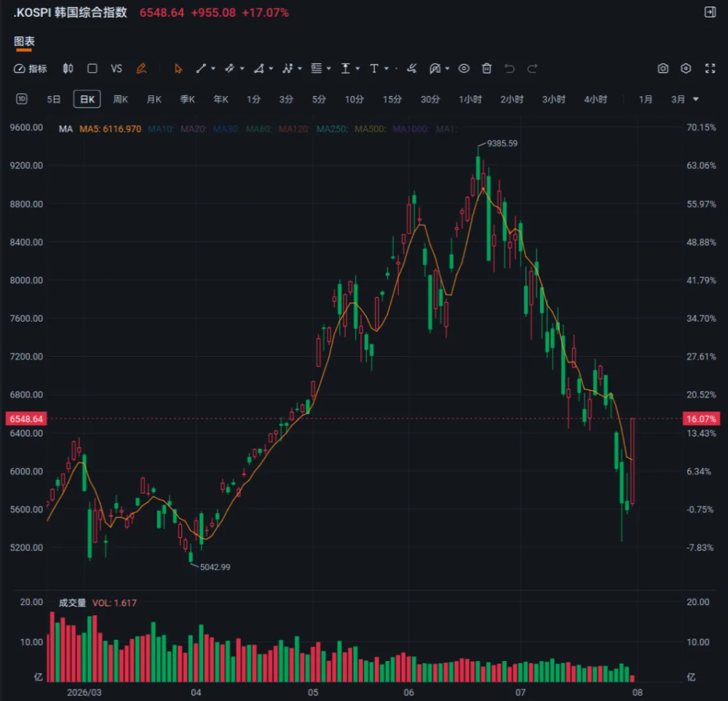The image size is (728, 701).
Task: Open the 3月 range dropdown arrow
Action: point(696,99)
